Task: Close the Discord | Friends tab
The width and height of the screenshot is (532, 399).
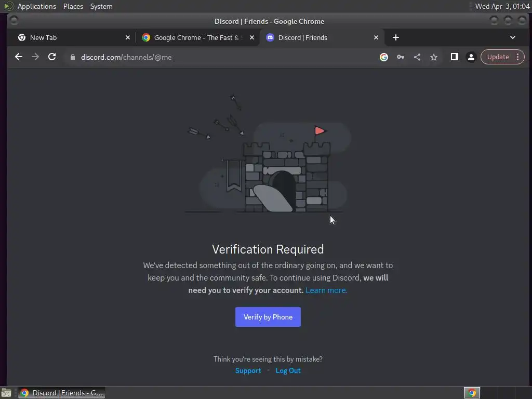Action: tap(376, 37)
